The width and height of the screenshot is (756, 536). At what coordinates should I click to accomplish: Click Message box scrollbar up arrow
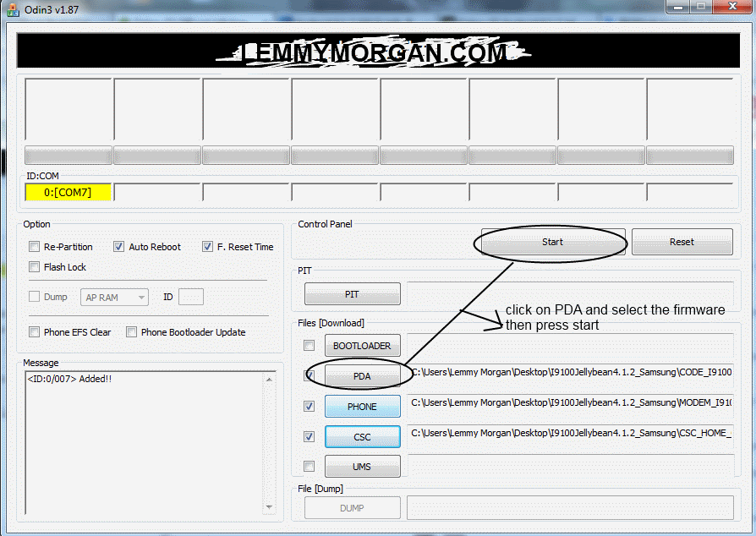click(270, 380)
